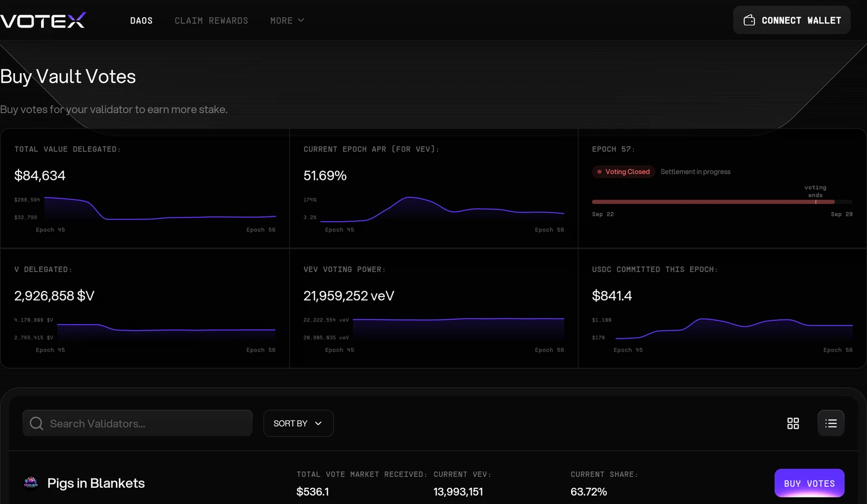Click the Pigs in Blankets validator avatar
Image resolution: width=867 pixels, height=504 pixels.
point(31,482)
